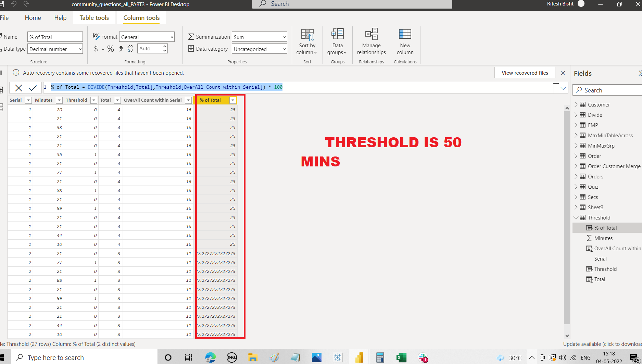
Task: Open File Explorer from taskbar
Action: (x=253, y=357)
